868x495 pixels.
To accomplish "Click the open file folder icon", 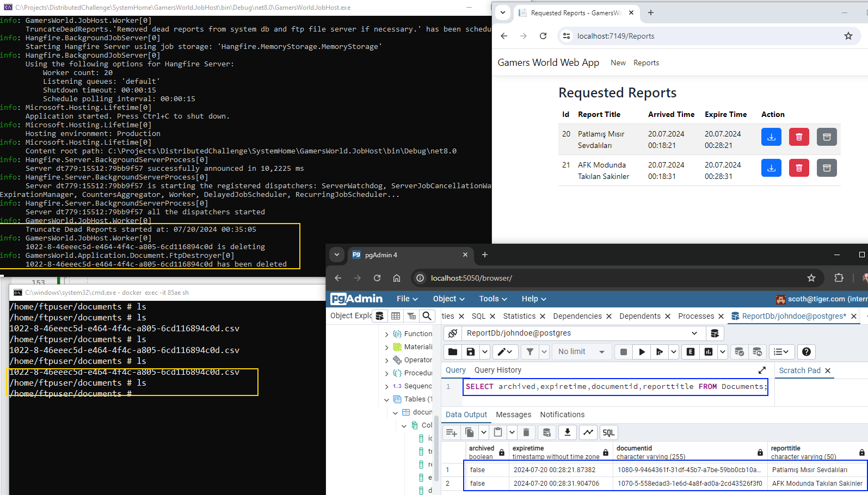I will pos(453,352).
